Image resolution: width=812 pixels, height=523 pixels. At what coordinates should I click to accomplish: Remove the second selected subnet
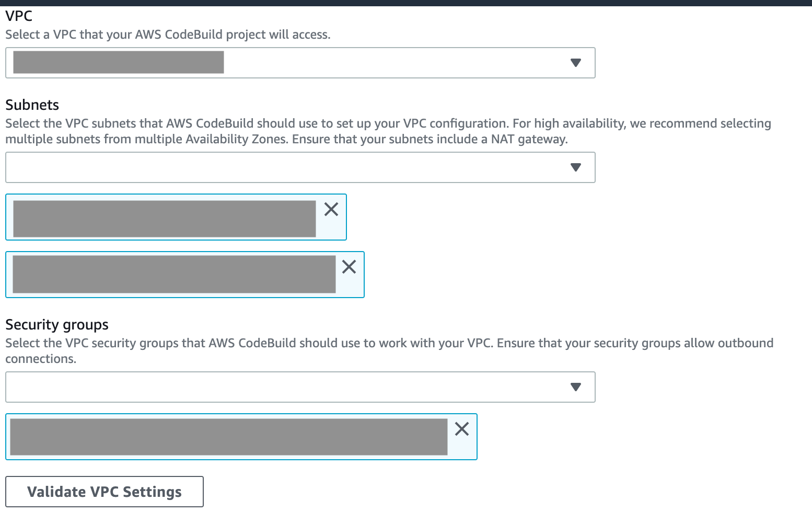pos(349,267)
